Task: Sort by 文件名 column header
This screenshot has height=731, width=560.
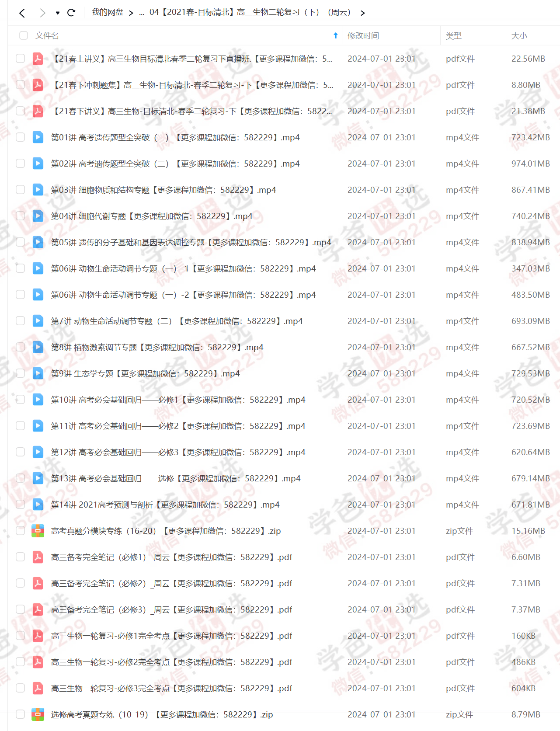Action: coord(47,35)
